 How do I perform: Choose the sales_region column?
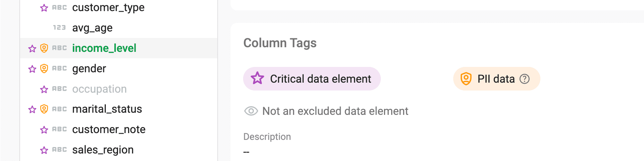[103, 150]
